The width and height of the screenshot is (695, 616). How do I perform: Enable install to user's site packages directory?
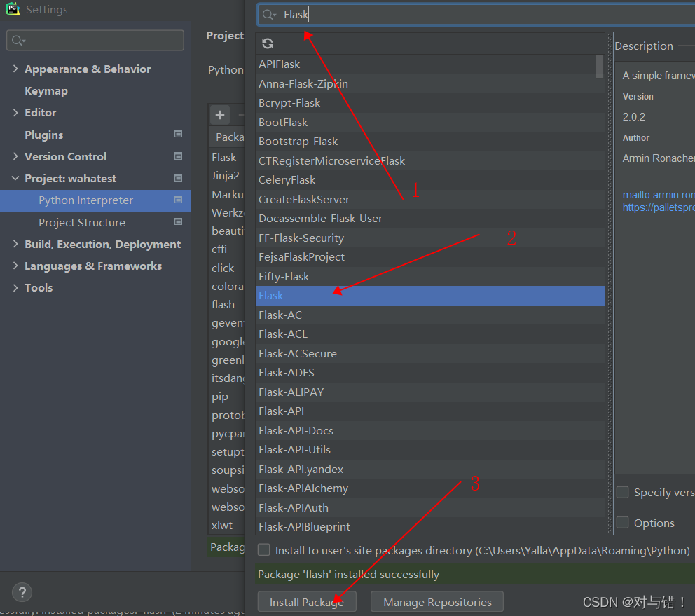pos(263,550)
